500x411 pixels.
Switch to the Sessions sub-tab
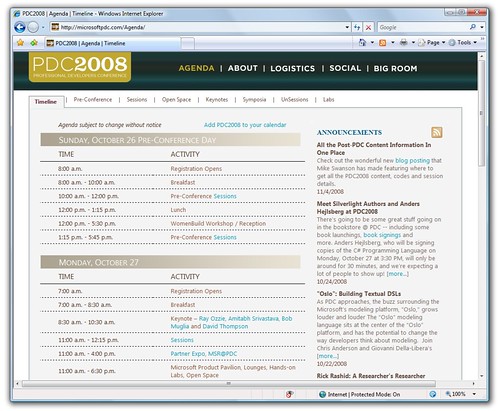137,100
